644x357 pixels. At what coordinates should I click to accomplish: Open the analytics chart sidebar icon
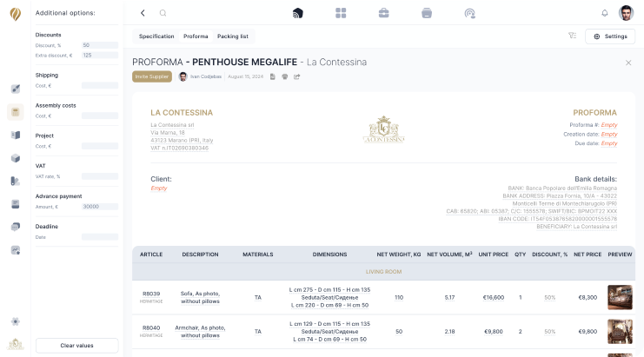click(x=15, y=250)
